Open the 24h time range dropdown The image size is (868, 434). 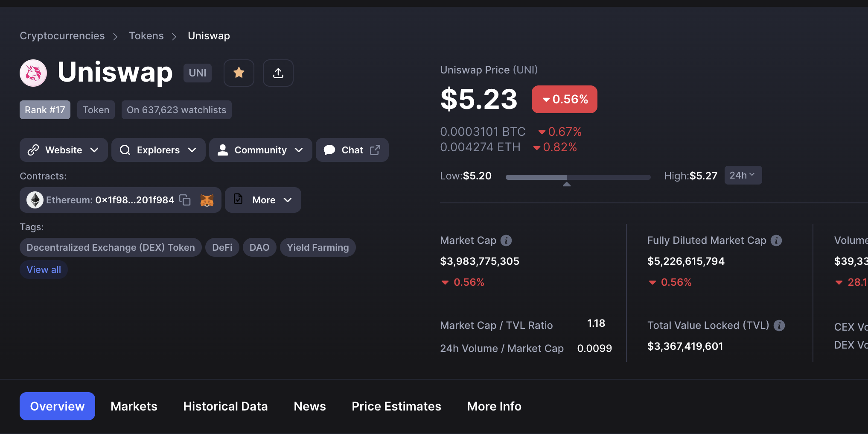[743, 175]
